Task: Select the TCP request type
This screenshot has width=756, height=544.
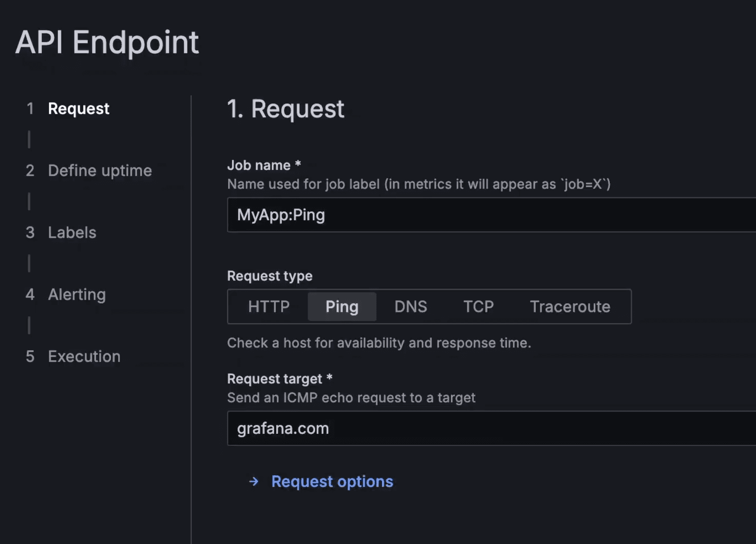Action: [x=478, y=306]
